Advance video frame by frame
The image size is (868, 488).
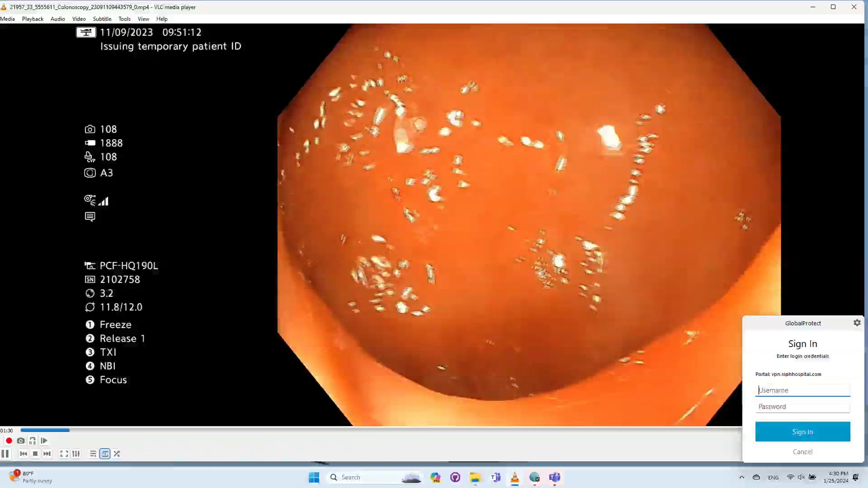(44, 441)
